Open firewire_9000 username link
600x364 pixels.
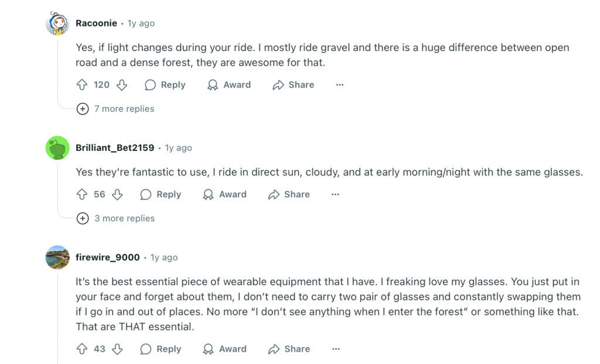[108, 257]
